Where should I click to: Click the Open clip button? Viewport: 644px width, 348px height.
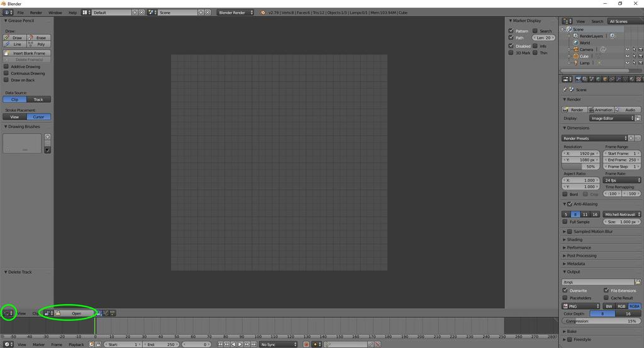74,313
